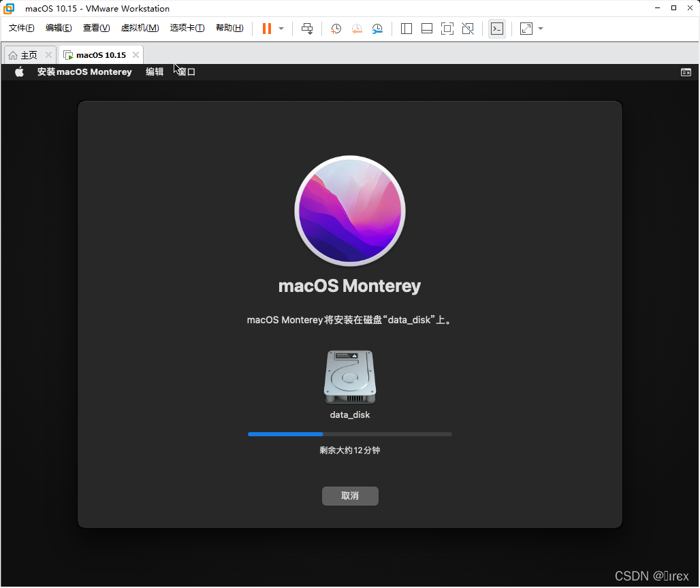Image resolution: width=700 pixels, height=588 pixels.
Task: Minimize the VMware Workstation window
Action: click(x=657, y=8)
